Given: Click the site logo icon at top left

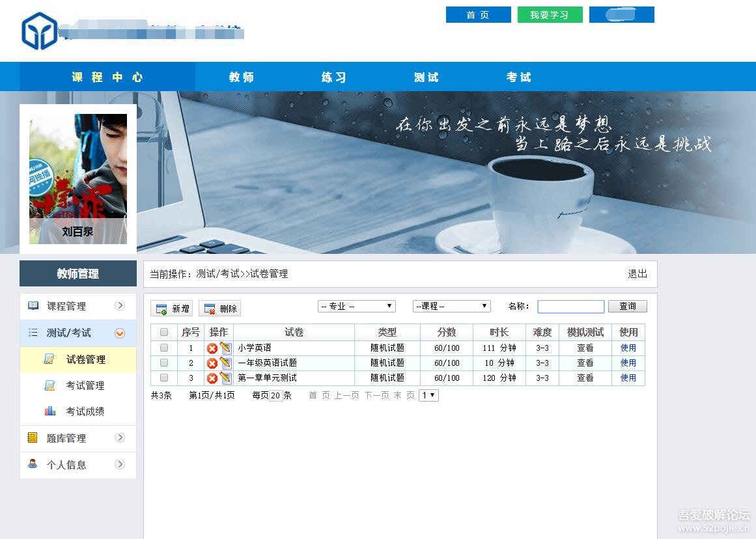Looking at the screenshot, I should click(39, 31).
